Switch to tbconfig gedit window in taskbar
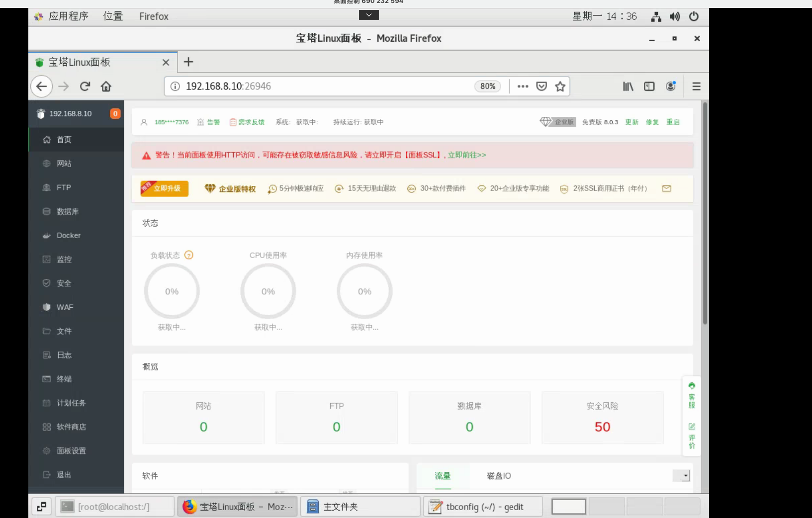 [x=482, y=507]
